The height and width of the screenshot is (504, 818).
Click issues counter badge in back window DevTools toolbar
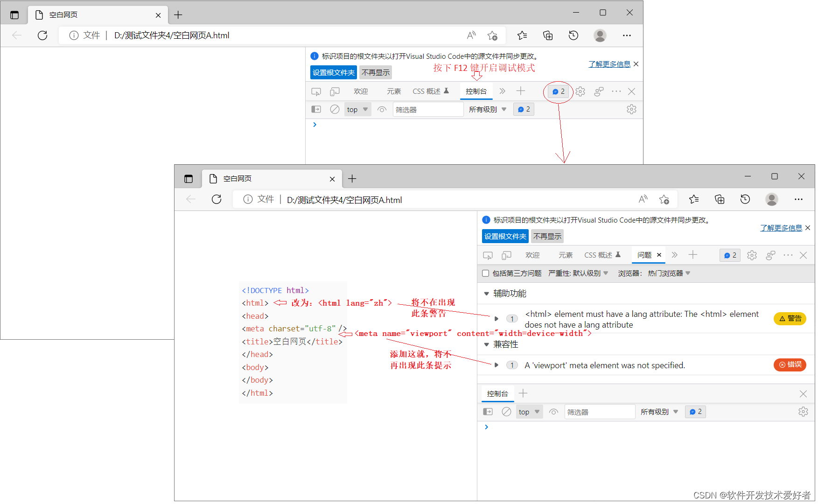[559, 91]
